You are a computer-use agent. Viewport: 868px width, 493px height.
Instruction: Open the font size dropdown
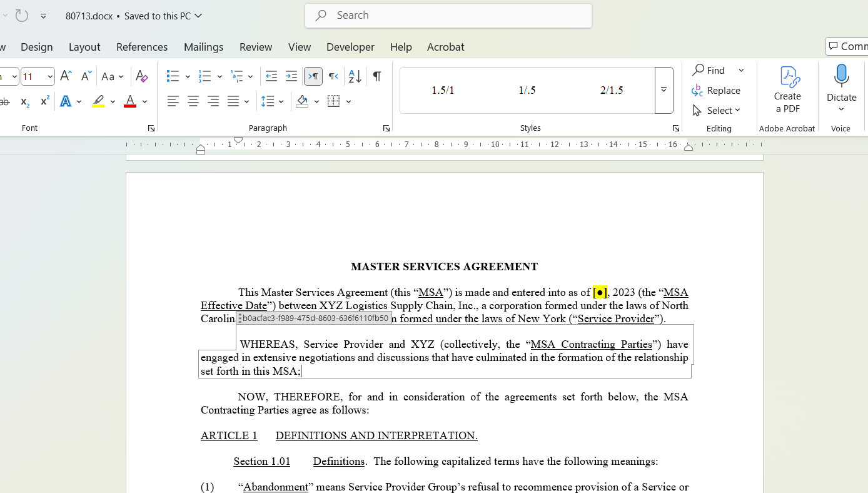click(x=49, y=76)
